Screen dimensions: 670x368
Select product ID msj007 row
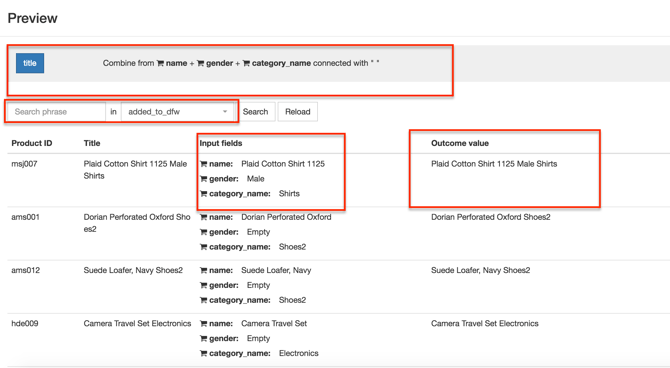[x=338, y=180]
